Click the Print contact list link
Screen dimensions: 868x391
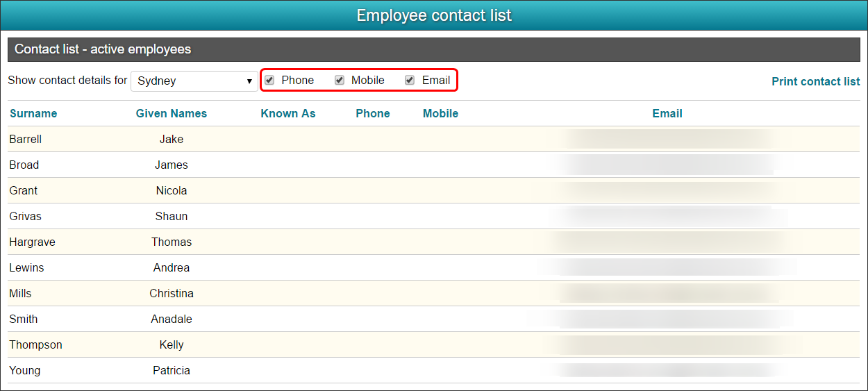click(816, 81)
